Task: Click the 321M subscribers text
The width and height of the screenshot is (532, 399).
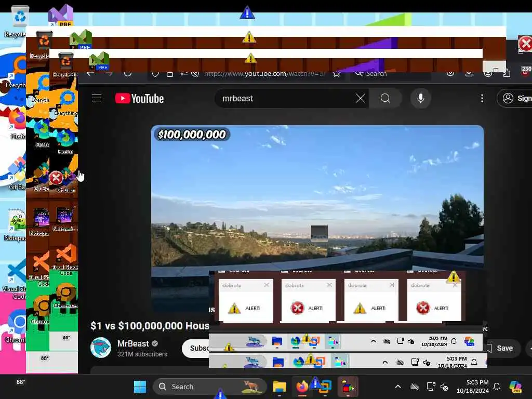Action: [142, 354]
